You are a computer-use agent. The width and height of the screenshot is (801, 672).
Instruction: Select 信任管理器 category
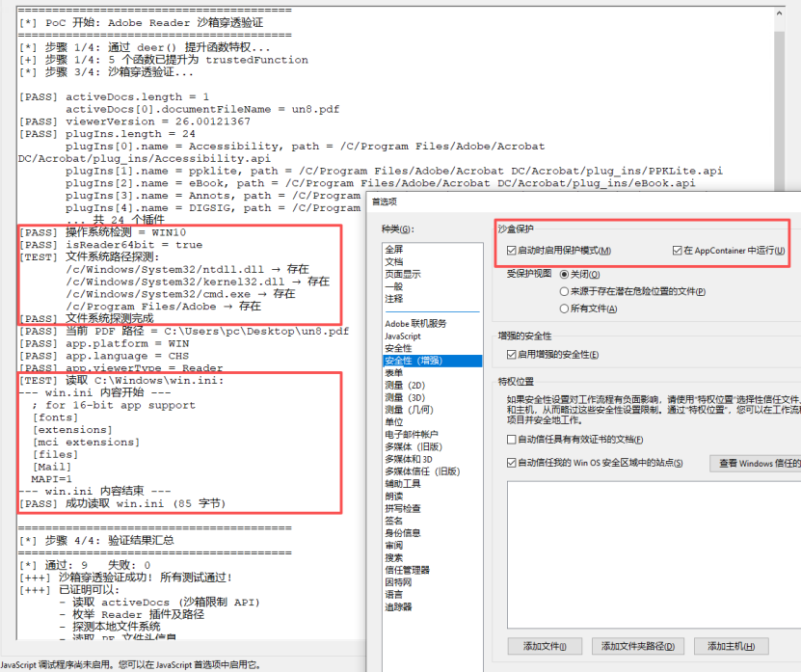tap(407, 570)
